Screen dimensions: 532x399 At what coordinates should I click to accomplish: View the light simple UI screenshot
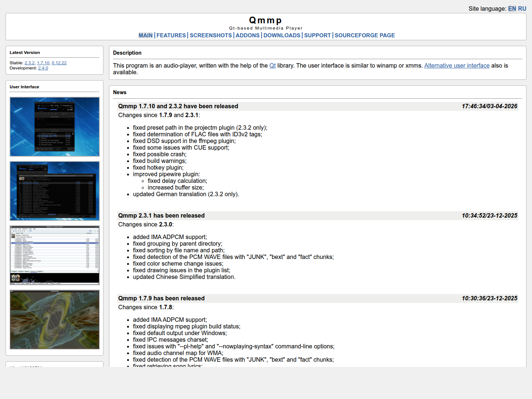[x=55, y=255]
